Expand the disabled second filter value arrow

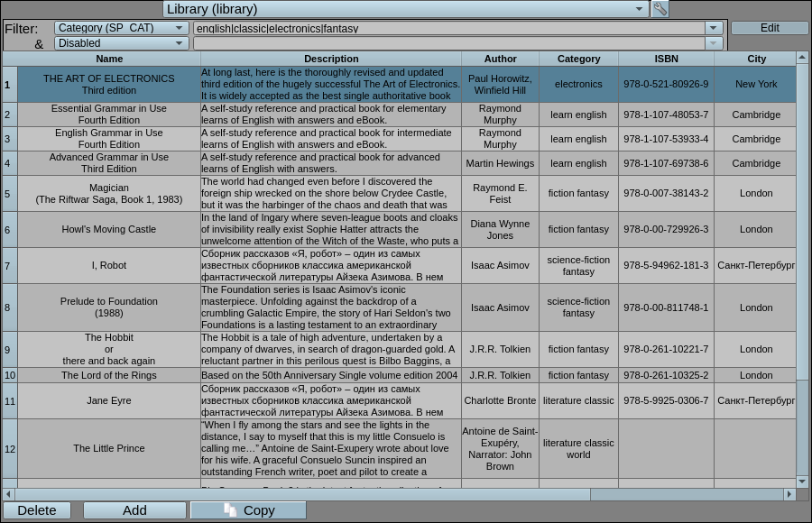coord(713,43)
